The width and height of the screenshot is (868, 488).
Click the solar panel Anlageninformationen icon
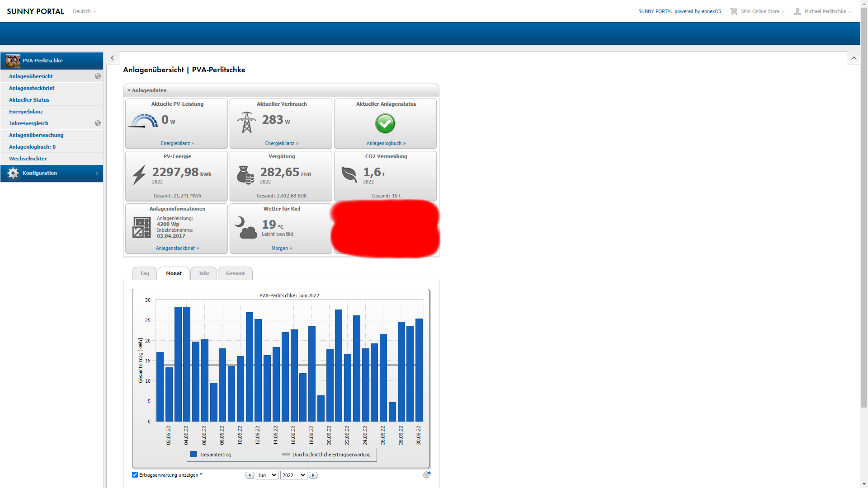coord(142,227)
